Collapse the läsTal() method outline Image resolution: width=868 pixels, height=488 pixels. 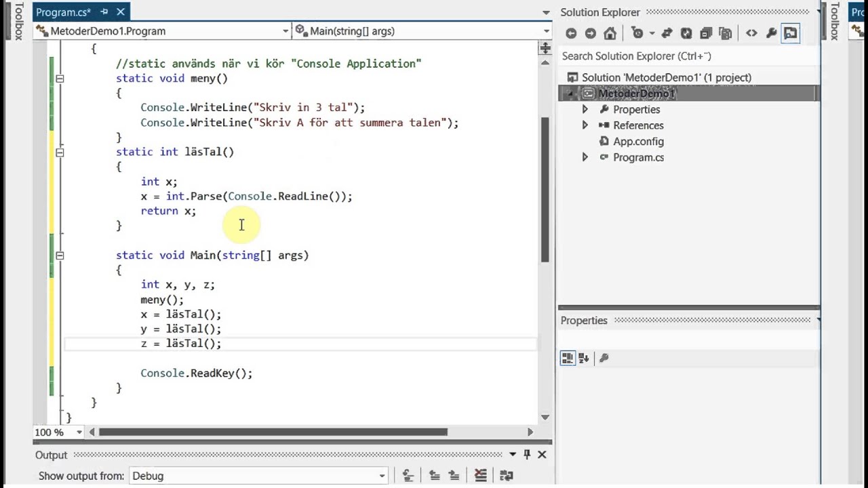[x=60, y=152]
